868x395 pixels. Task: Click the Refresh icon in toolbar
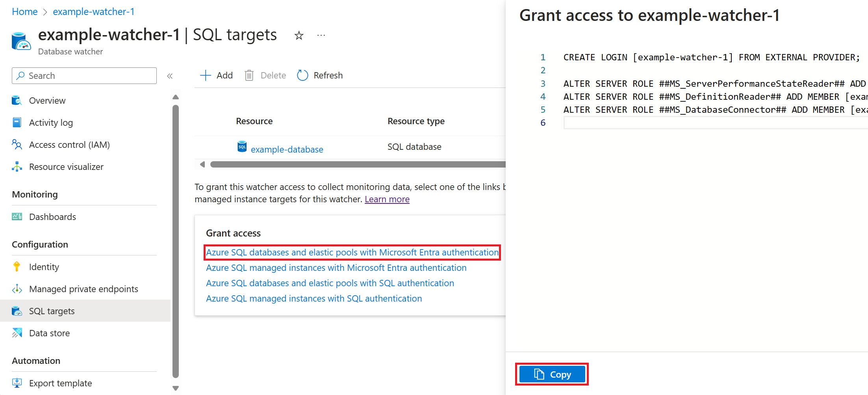[x=302, y=75]
